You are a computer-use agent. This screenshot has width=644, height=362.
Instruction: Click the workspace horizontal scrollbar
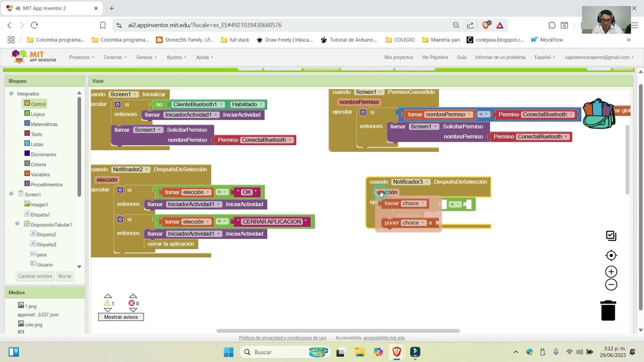(x=338, y=331)
